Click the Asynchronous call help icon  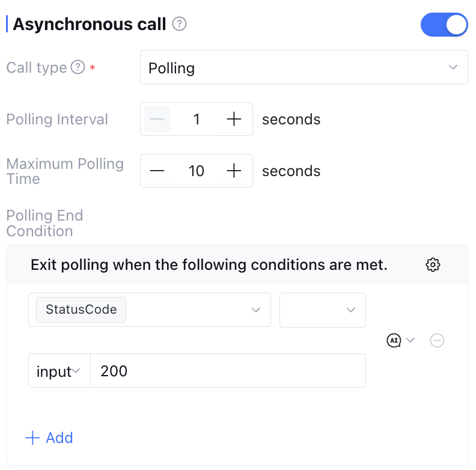(179, 25)
